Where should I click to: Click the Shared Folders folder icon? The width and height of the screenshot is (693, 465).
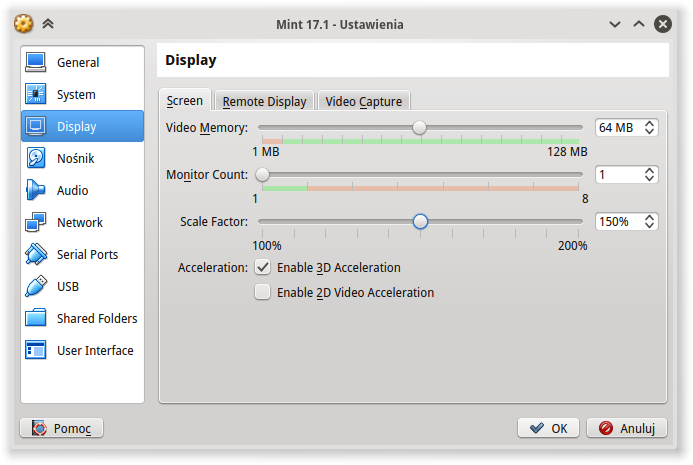[x=35, y=318]
